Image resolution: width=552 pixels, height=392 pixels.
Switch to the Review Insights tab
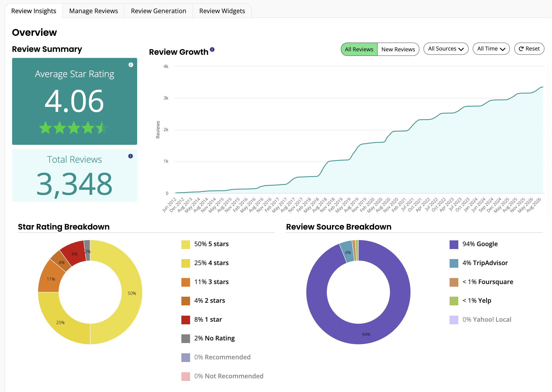coord(34,11)
